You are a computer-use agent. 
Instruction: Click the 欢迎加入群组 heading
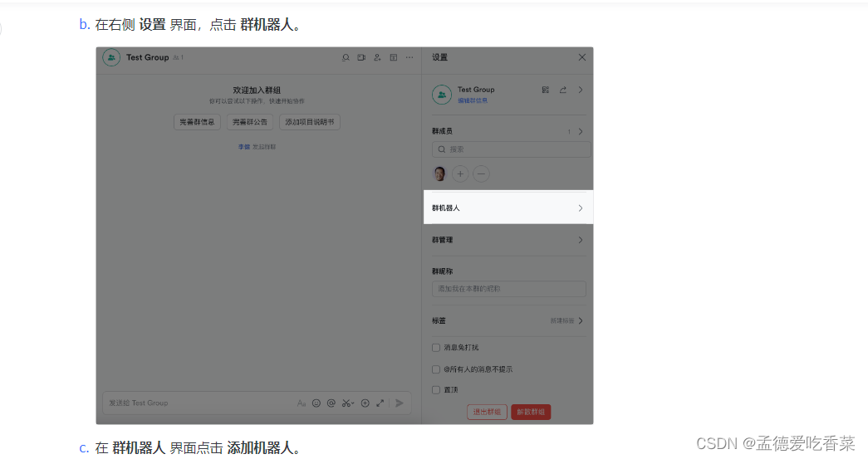(x=257, y=90)
